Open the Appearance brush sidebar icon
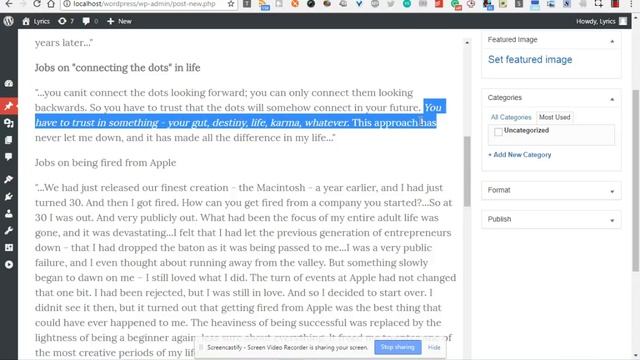The width and height of the screenshot is (640, 360). (x=9, y=179)
